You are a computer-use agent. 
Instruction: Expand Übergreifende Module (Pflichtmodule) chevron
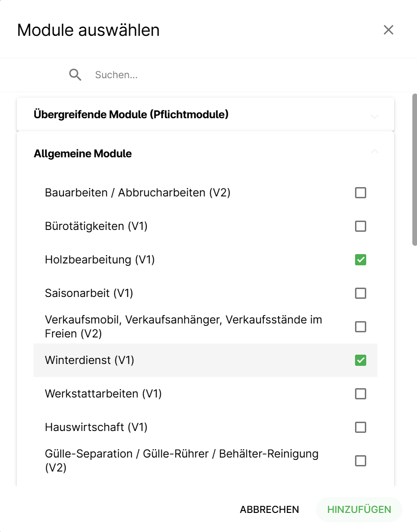click(375, 116)
